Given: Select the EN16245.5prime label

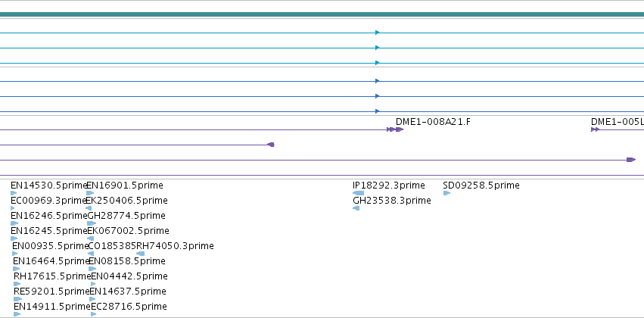Looking at the screenshot, I should (x=49, y=231).
